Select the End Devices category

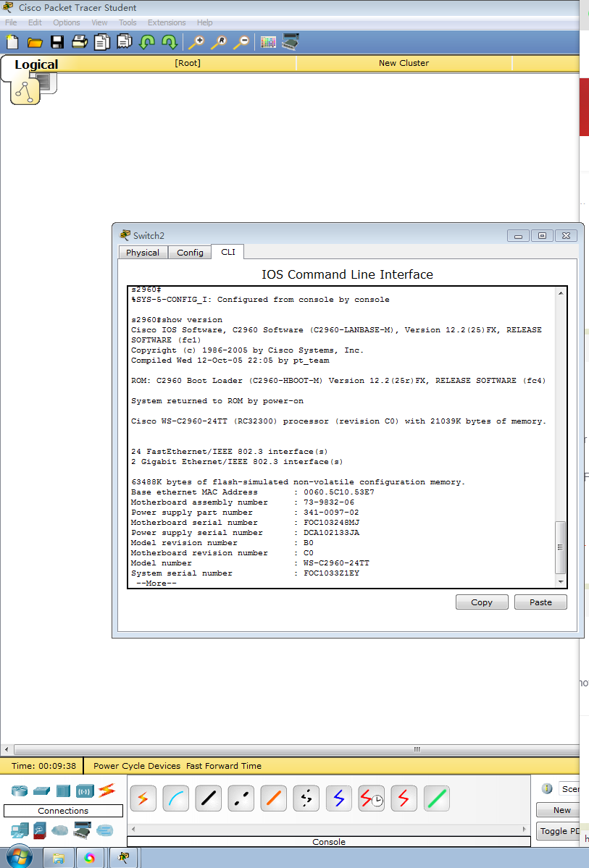click(x=20, y=830)
